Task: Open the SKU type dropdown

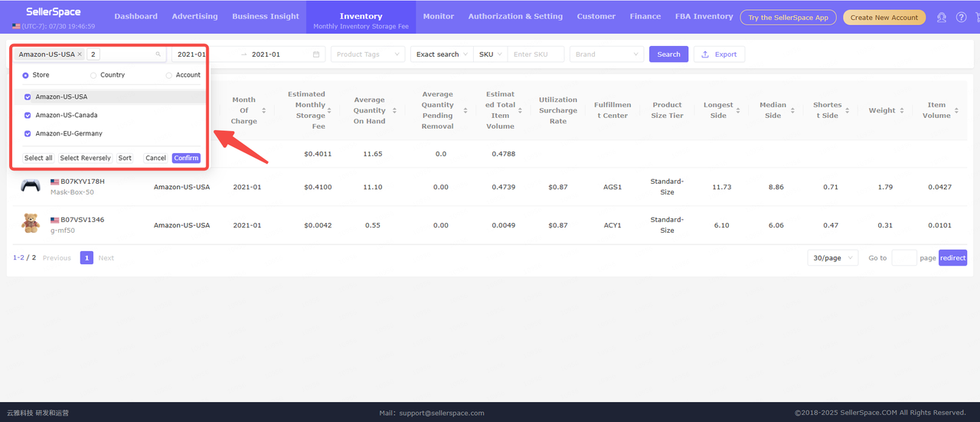Action: 490,54
